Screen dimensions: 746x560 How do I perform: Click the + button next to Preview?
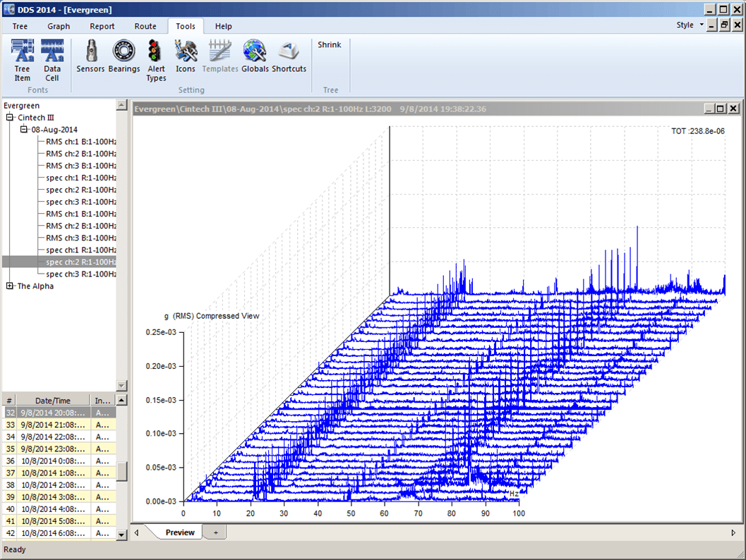point(215,532)
